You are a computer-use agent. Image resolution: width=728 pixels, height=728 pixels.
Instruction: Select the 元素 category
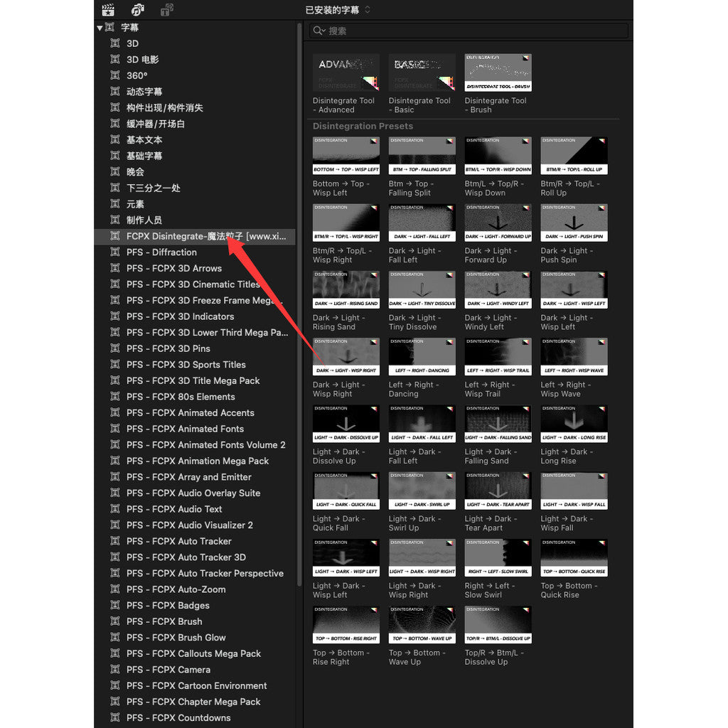[x=195, y=204]
